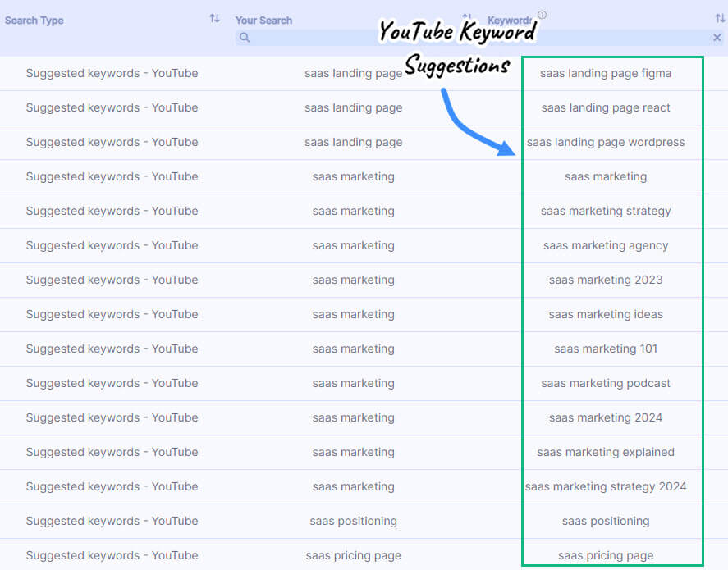Click 'saas landing page wordpress' keyword
This screenshot has width=728, height=570.
[606, 143]
